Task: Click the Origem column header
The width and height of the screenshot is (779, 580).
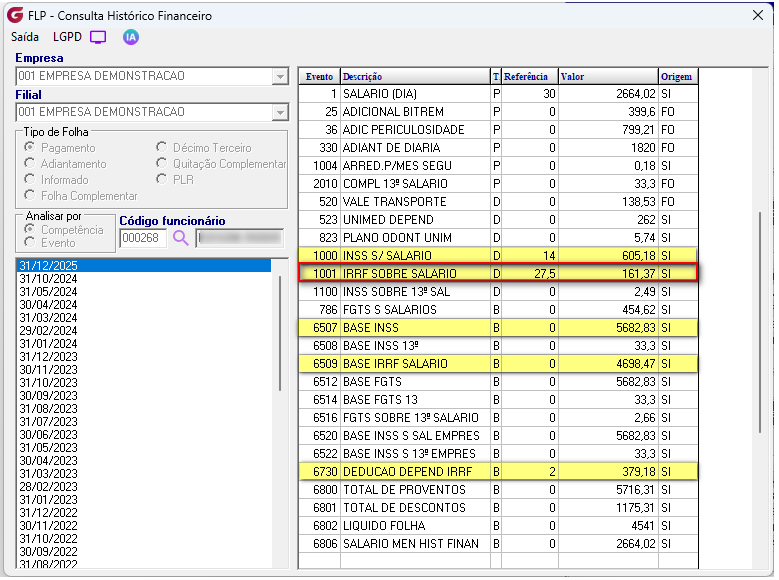Action: [678, 77]
